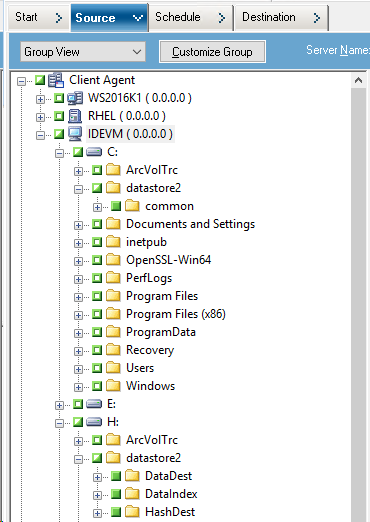The height and width of the screenshot is (522, 370).
Task: Toggle the Program Files selection box
Action: coord(97,296)
